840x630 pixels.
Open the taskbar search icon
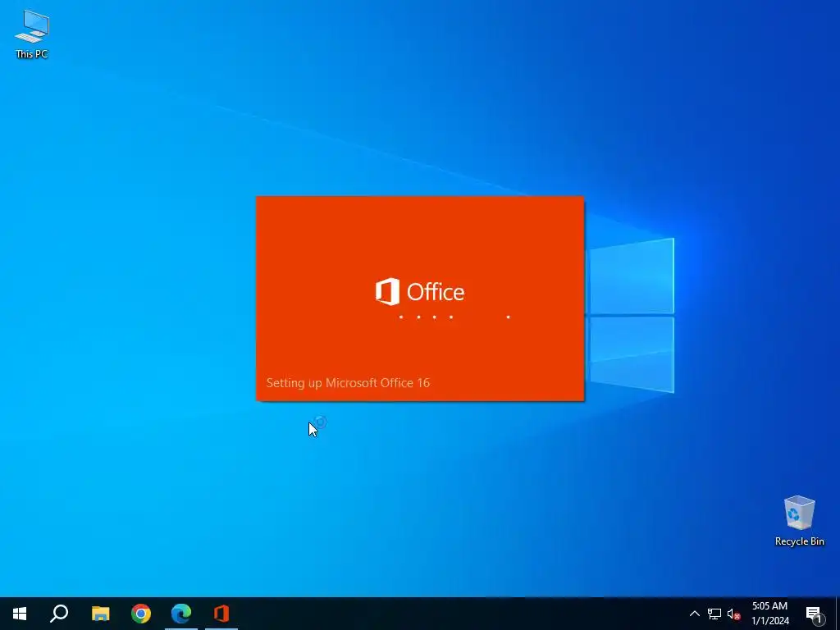click(59, 614)
